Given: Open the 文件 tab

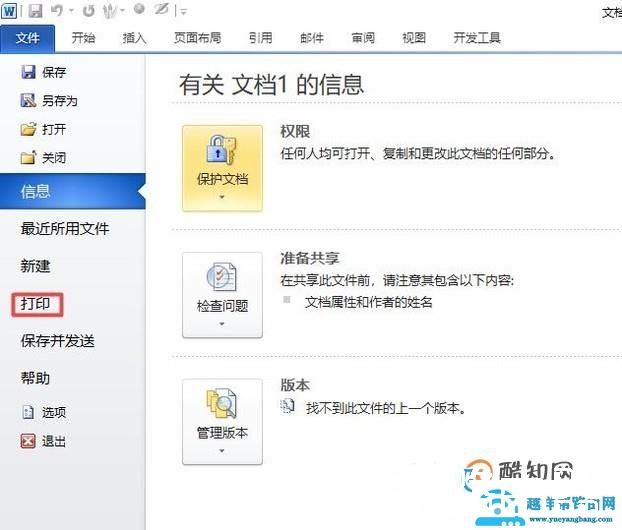Looking at the screenshot, I should point(27,38).
